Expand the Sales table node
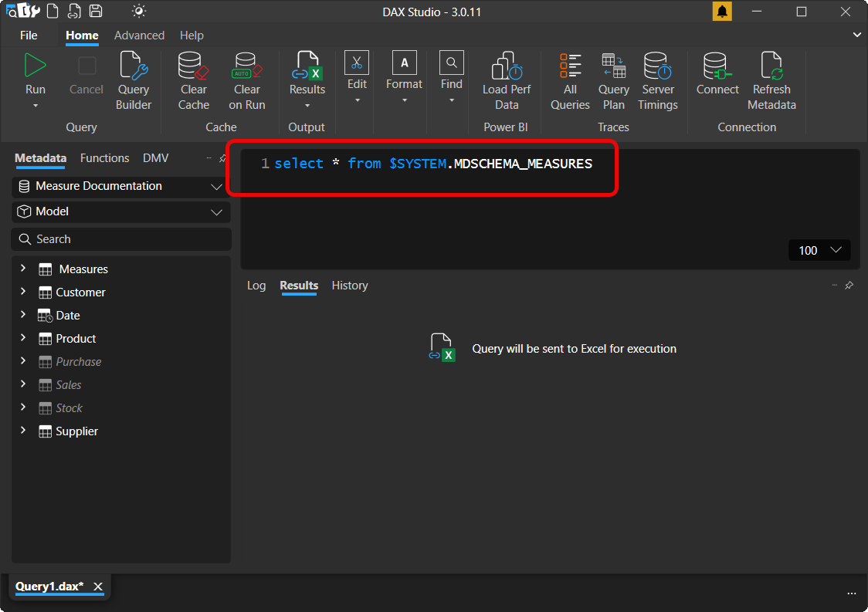The height and width of the screenshot is (612, 868). point(23,384)
